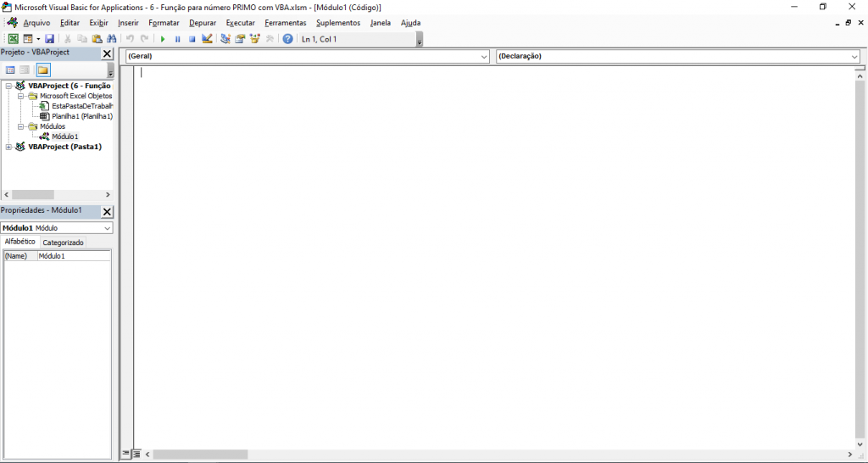Toggle Folders view in the Project panel
868x463 pixels.
click(x=42, y=70)
